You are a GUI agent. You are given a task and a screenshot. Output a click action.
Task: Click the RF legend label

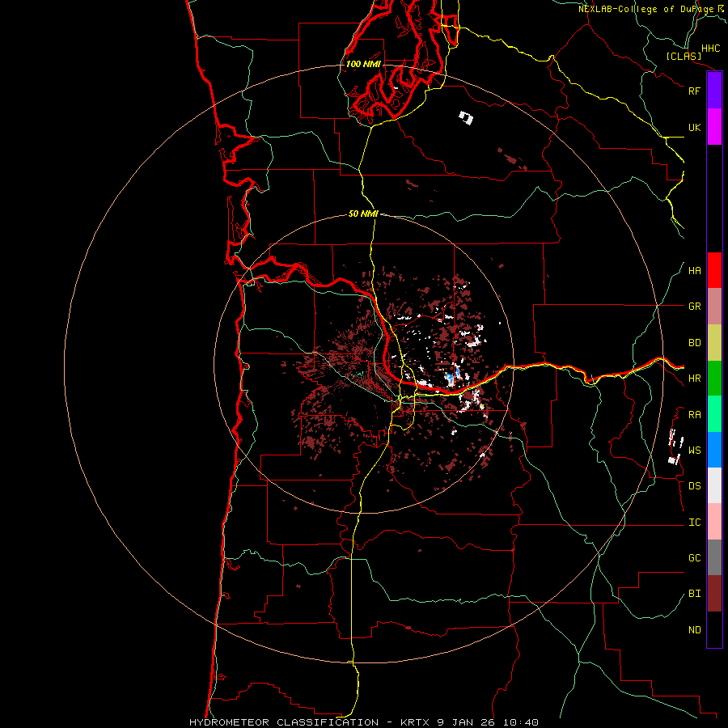click(x=694, y=91)
